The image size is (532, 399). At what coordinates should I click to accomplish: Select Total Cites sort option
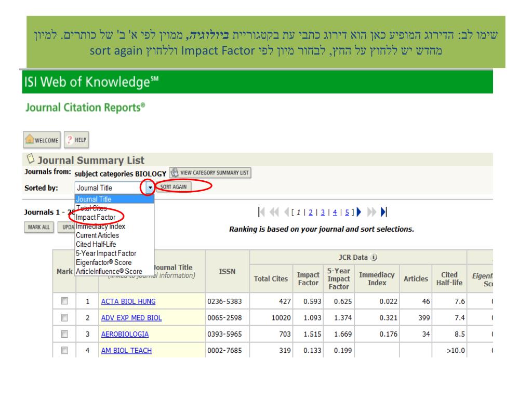click(114, 208)
